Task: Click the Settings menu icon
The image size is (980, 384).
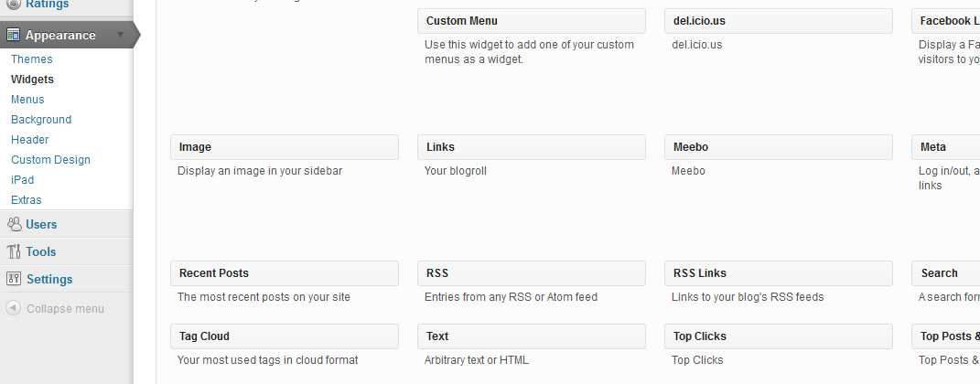Action: click(14, 279)
